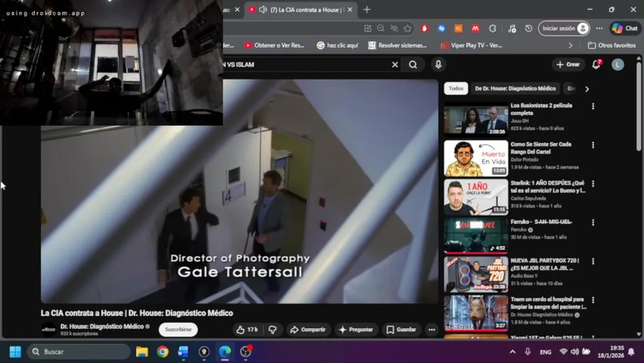Open options for Traen un cerdo video

593,300
